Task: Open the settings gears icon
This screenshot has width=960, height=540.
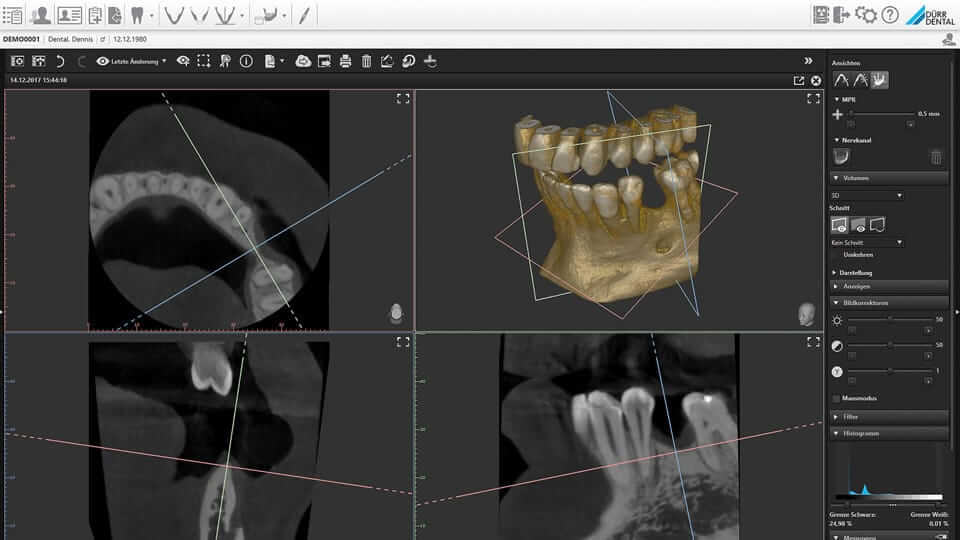Action: click(x=866, y=15)
